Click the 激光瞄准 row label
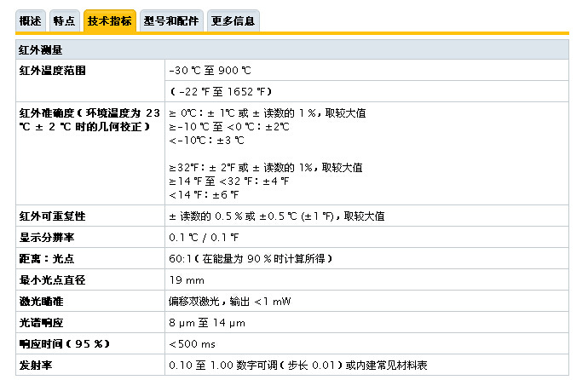Screen dimensions: 588x380 [41, 302]
